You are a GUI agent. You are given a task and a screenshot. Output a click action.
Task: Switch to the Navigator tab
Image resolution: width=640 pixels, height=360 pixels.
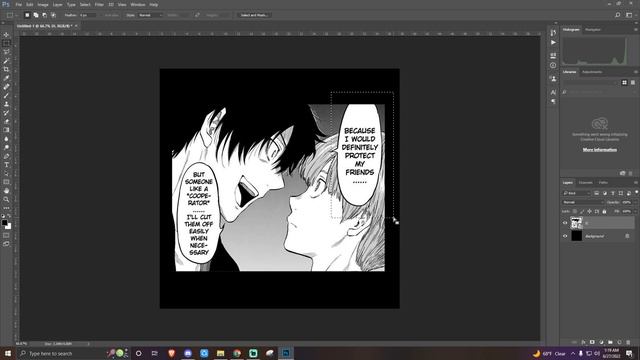pyautogui.click(x=593, y=29)
